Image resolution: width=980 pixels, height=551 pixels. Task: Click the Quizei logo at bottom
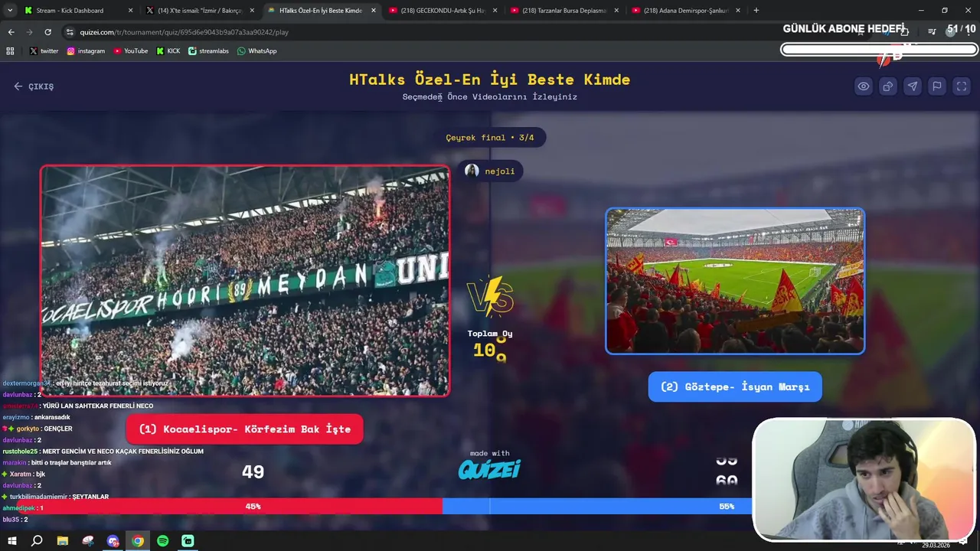click(x=489, y=469)
